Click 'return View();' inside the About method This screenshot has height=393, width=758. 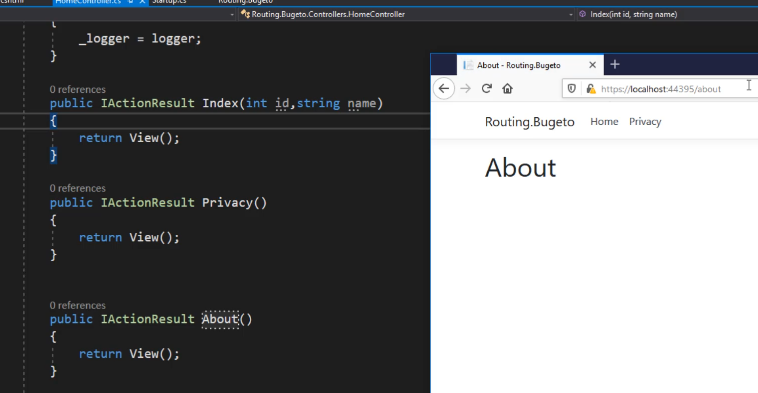tap(129, 354)
